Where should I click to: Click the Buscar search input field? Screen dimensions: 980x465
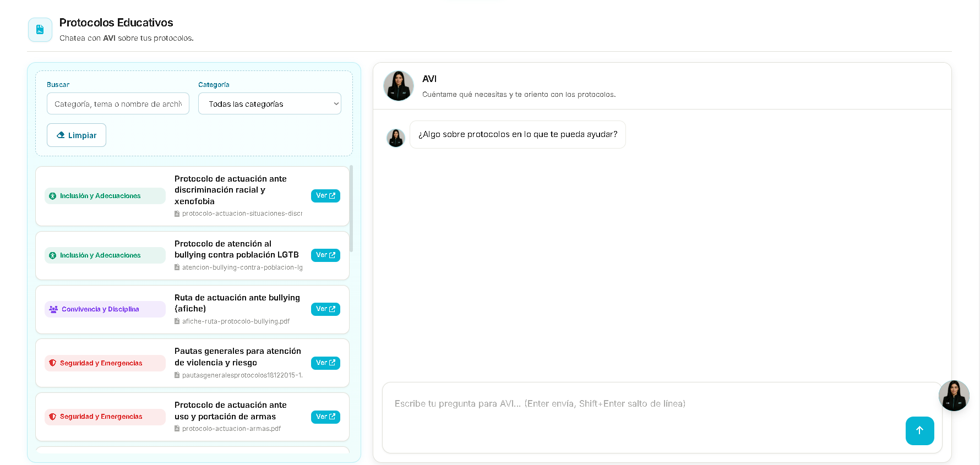[x=118, y=103]
